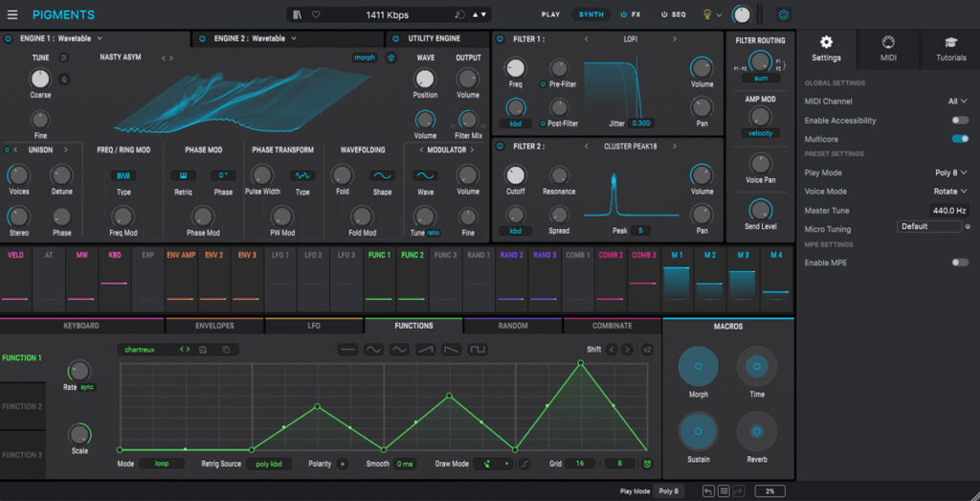Open the history list icon in bottom bar
The height and width of the screenshot is (501, 980).
tap(724, 491)
